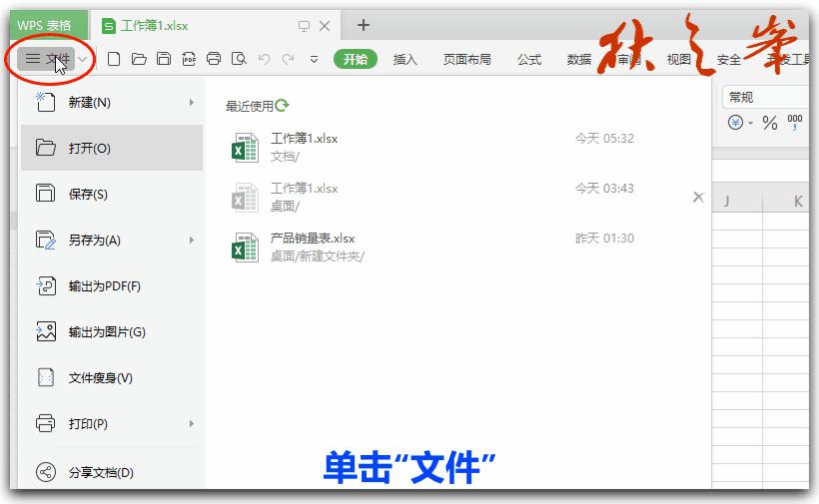
Task: Click the 分享文档 share icon
Action: [x=45, y=472]
